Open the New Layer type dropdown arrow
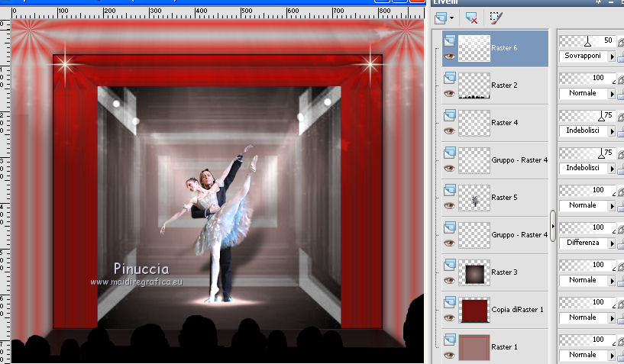Image resolution: width=624 pixels, height=364 pixels. point(451,18)
